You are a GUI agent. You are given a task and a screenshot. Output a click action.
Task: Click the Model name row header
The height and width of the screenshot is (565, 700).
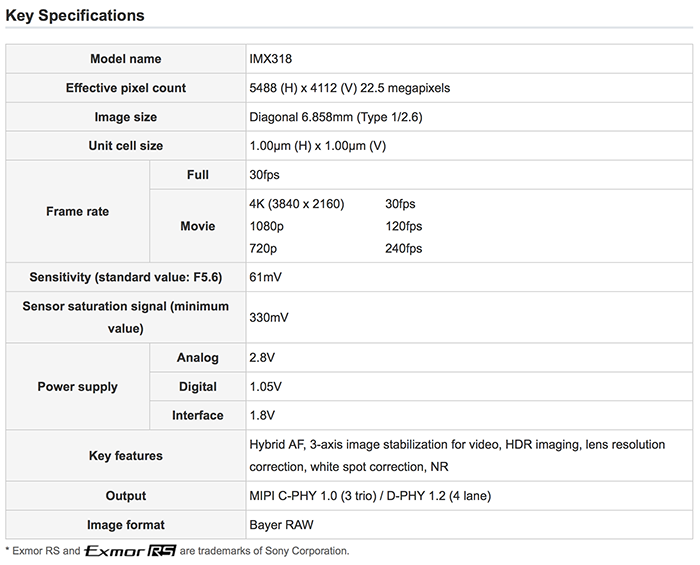coord(125,59)
